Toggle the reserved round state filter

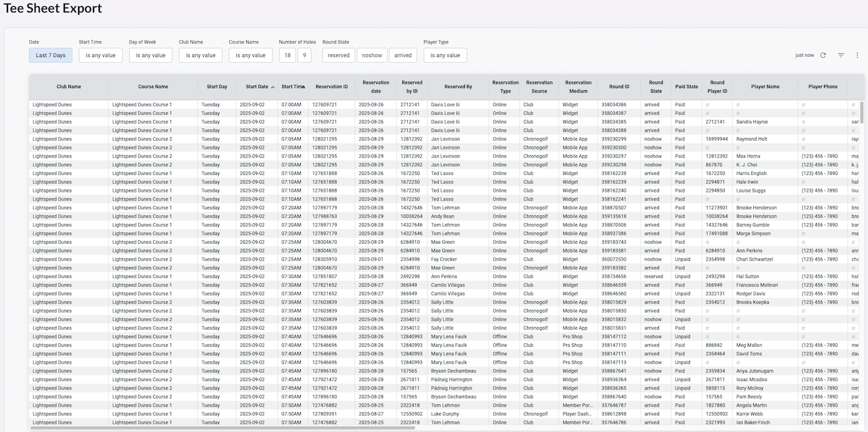[339, 55]
